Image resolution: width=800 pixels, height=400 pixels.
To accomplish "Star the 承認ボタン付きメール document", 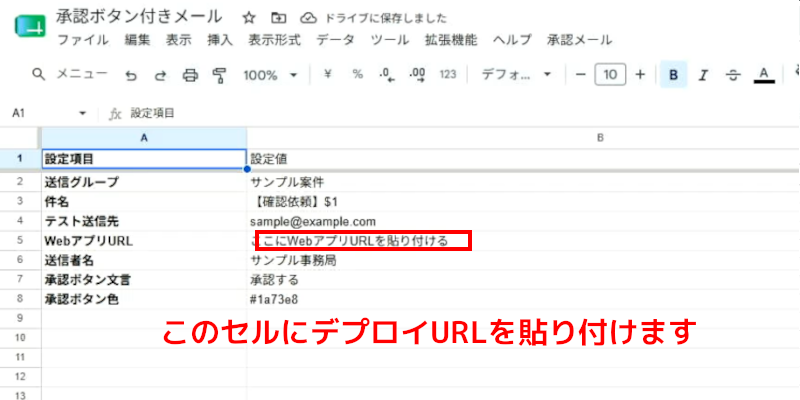I will pos(248,18).
